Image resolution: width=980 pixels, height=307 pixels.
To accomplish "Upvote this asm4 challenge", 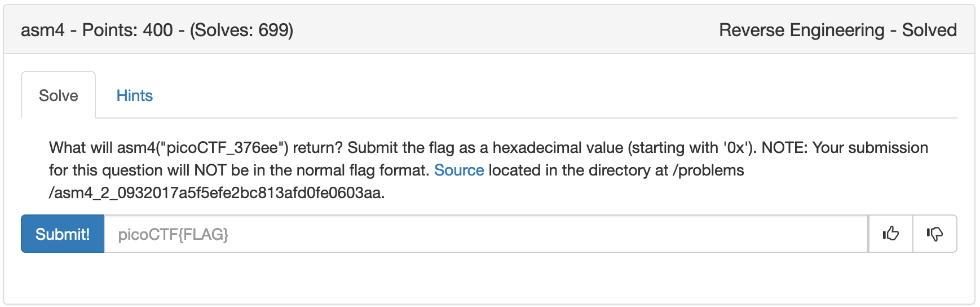I will click(x=890, y=234).
